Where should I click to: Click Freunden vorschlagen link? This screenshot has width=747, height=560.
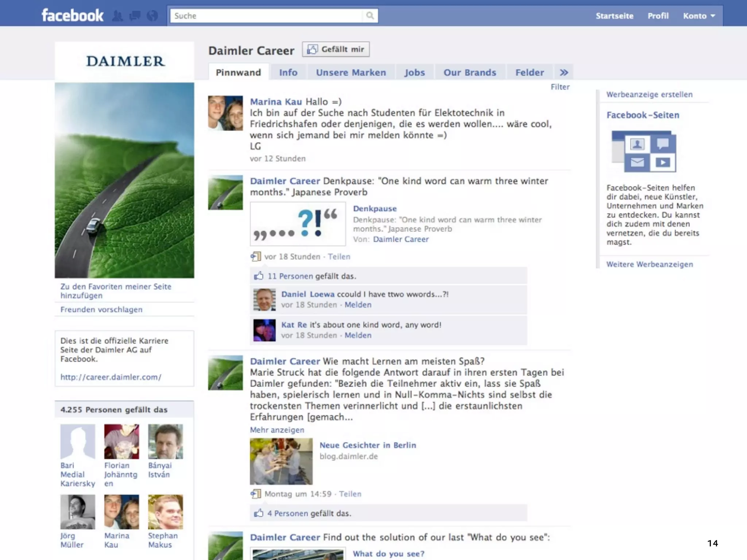[x=101, y=309]
